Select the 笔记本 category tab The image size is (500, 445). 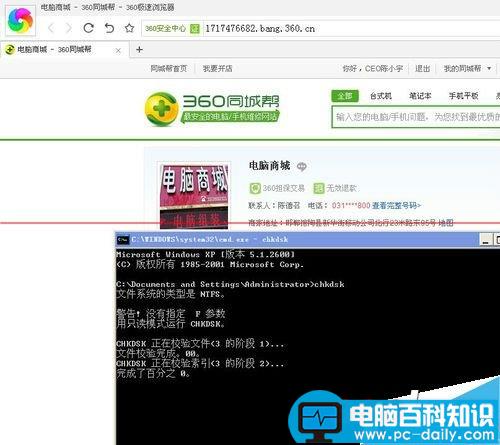pyautogui.click(x=420, y=96)
